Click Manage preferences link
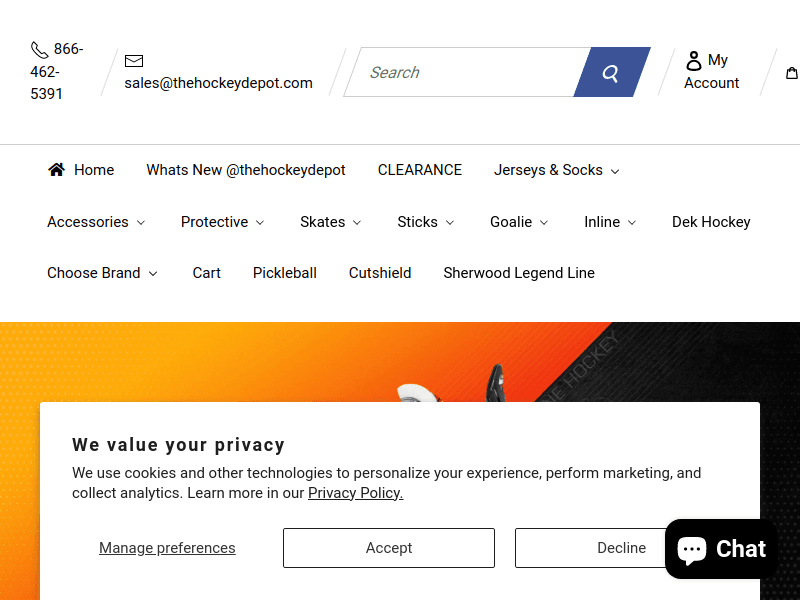This screenshot has width=800, height=600. click(x=167, y=548)
